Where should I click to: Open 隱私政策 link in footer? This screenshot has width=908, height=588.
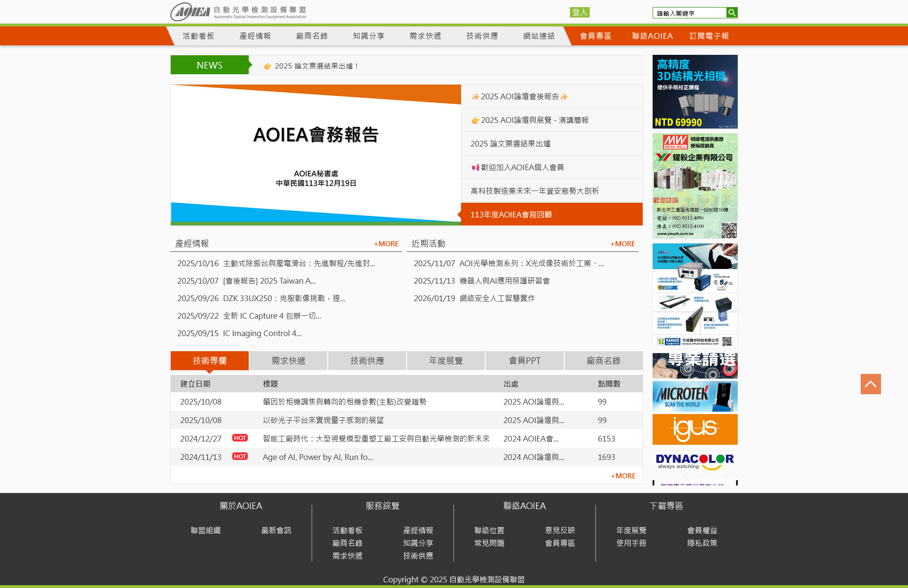click(x=702, y=543)
